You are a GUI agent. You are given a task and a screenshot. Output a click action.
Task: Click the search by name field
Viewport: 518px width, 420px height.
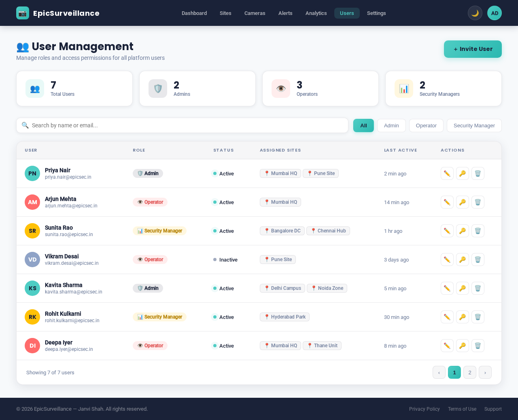coord(182,125)
